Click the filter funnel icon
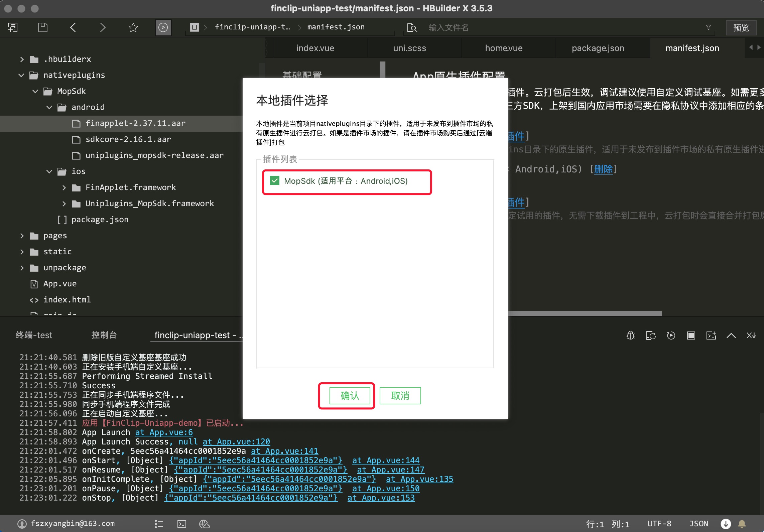The height and width of the screenshot is (532, 764). coord(708,27)
